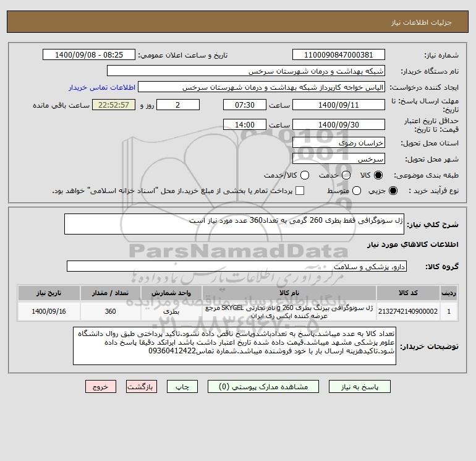The height and width of the screenshot is (461, 476).
Task: Click the شرح کلی نیاز label
Action: click(433, 225)
